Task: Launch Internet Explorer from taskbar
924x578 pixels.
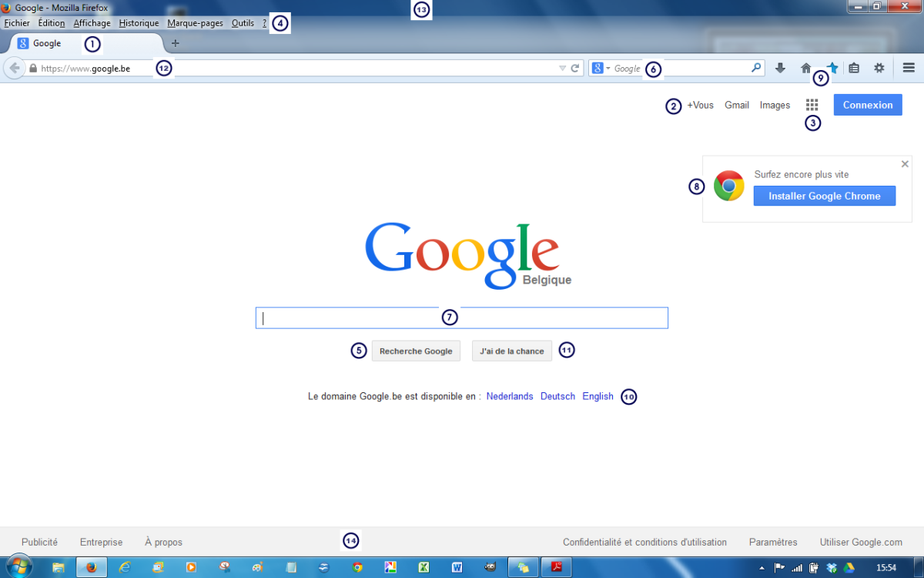Action: (125, 567)
